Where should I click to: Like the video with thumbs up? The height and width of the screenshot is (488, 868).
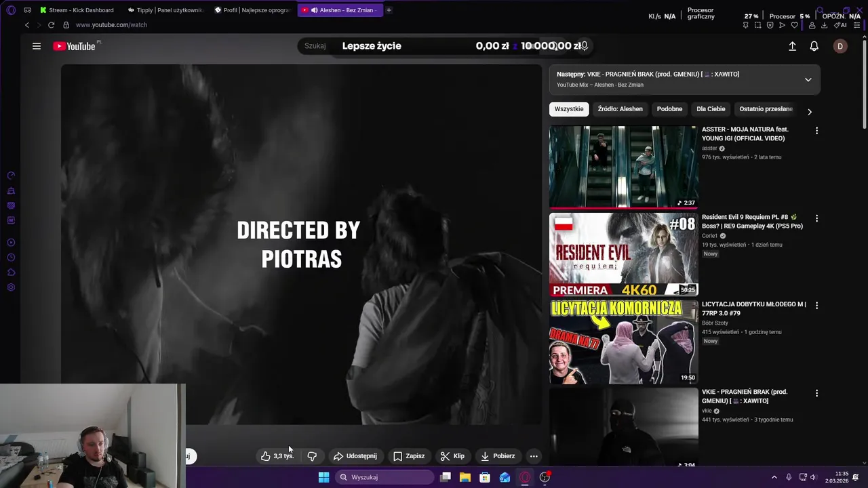(277, 456)
